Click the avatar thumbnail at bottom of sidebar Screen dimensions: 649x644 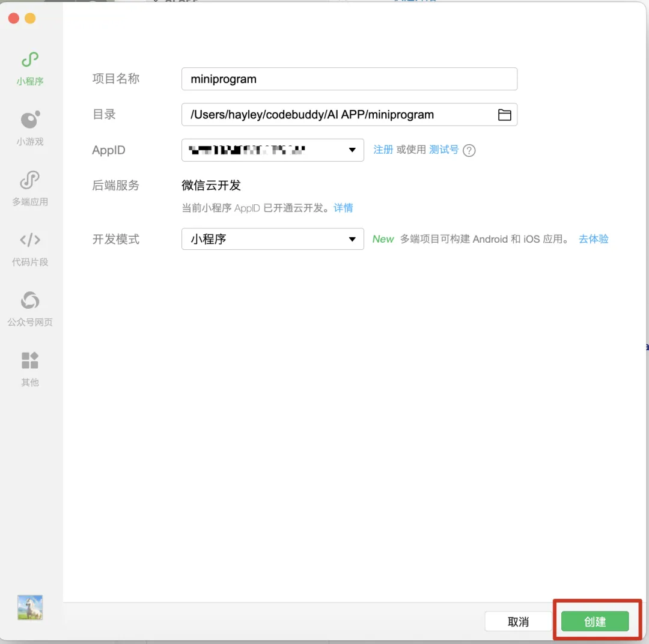pyautogui.click(x=29, y=607)
